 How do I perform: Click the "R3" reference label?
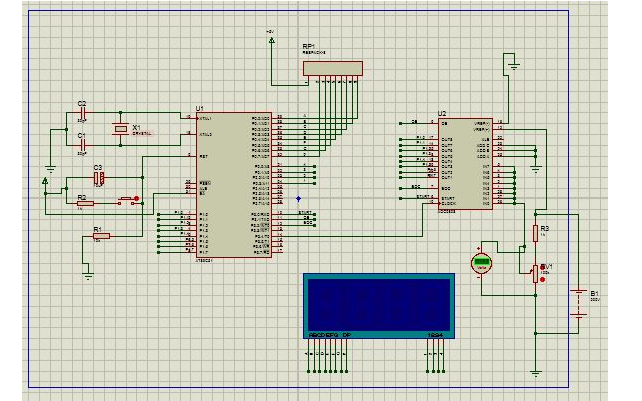tap(545, 228)
